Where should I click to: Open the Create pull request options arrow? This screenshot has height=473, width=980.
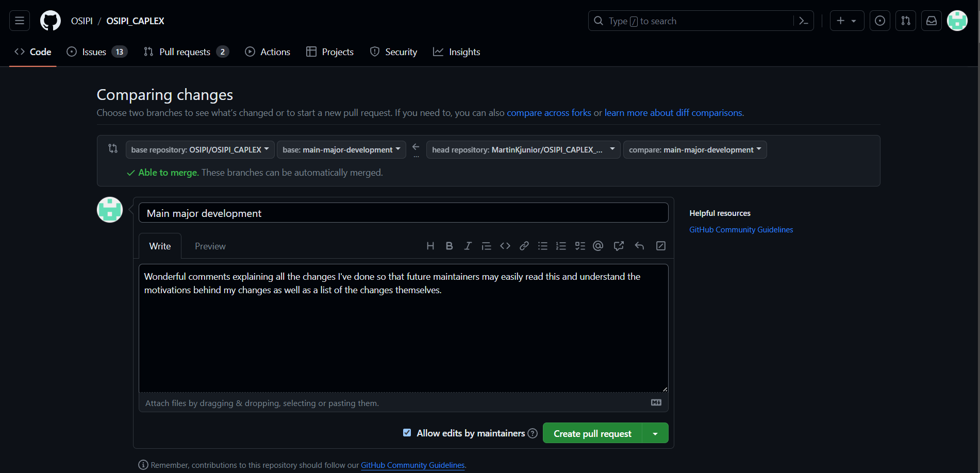pyautogui.click(x=655, y=433)
